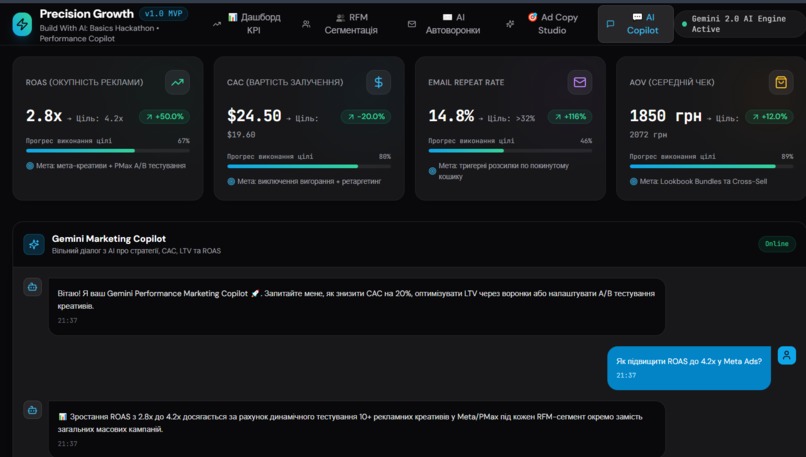Click the $24.50 CAC value

pos(254,116)
